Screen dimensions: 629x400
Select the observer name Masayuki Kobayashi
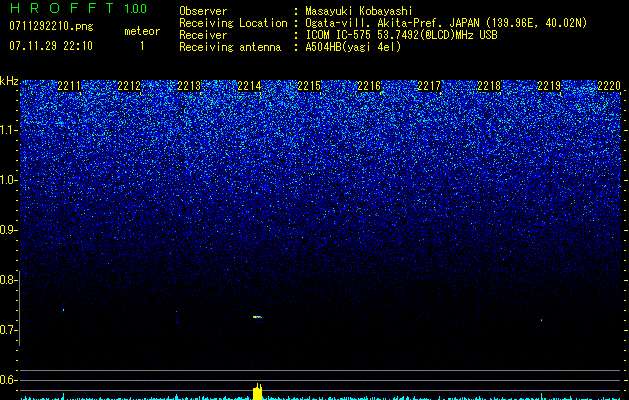[359, 11]
